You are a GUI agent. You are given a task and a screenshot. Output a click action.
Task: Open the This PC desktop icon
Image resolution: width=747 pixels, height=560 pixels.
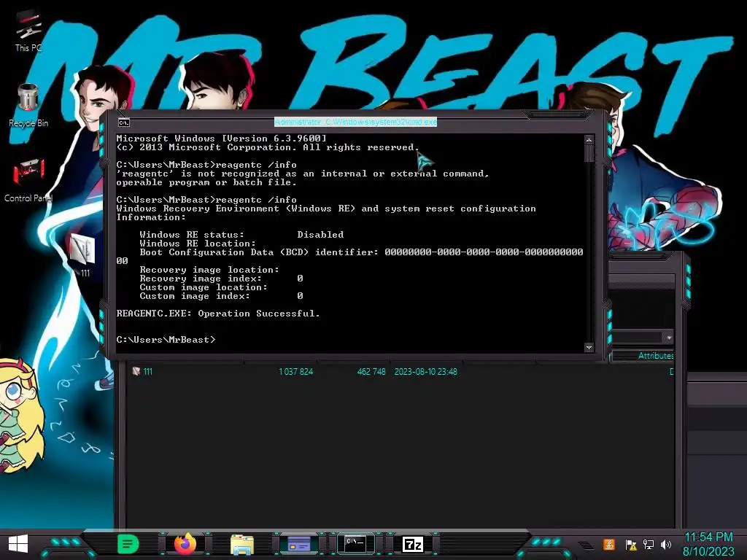(x=28, y=32)
